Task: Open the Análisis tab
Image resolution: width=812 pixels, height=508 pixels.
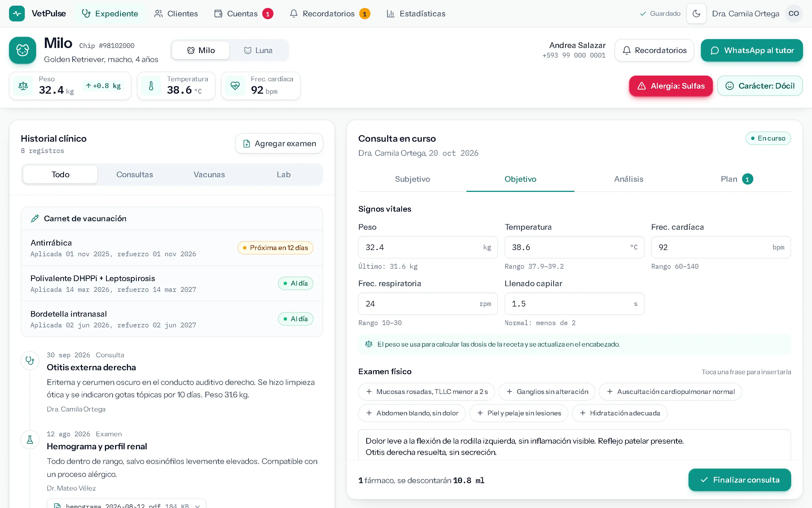Action: click(x=628, y=179)
